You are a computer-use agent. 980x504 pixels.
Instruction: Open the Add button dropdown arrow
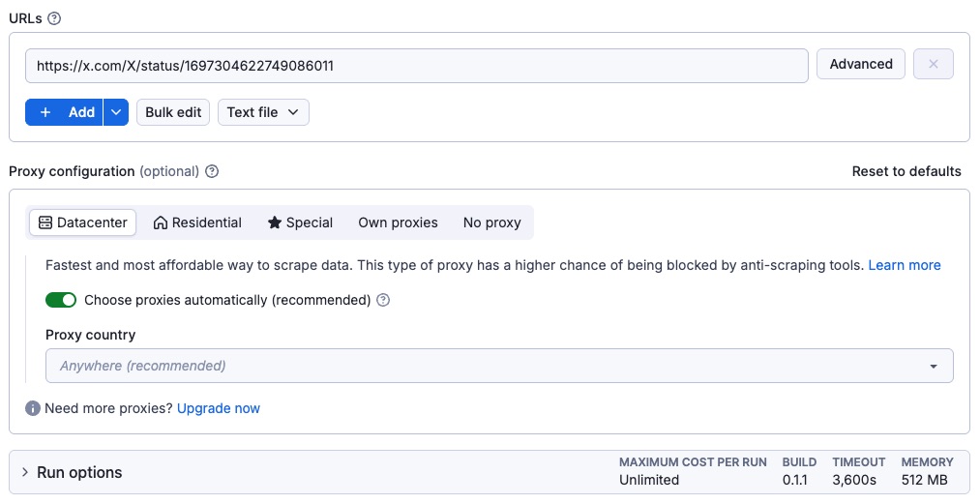[116, 112]
